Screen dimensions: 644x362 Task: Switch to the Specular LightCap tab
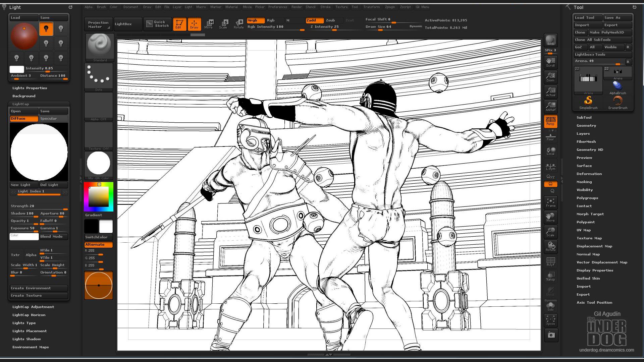(x=54, y=119)
